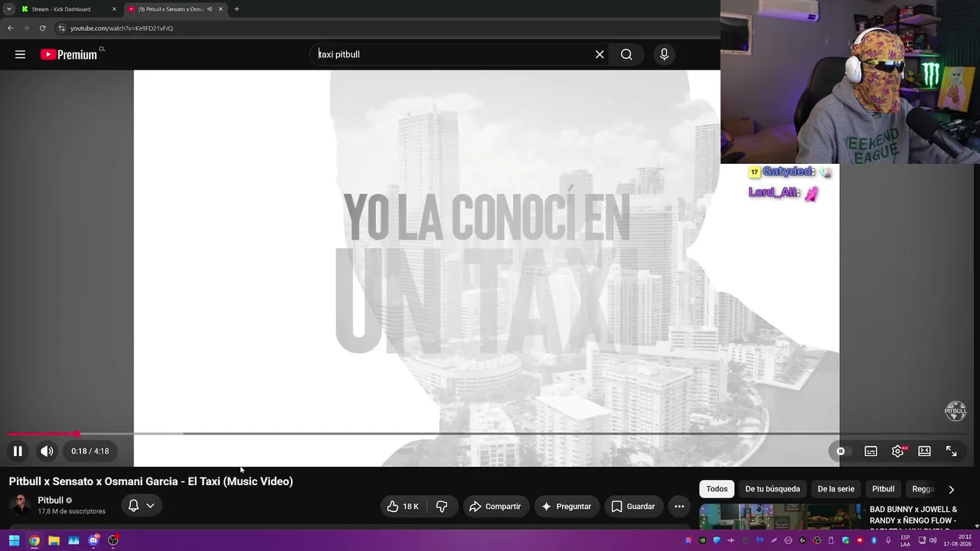Select the De tu búsqueda filter chip
Viewport: 980px width, 551px height.
773,489
